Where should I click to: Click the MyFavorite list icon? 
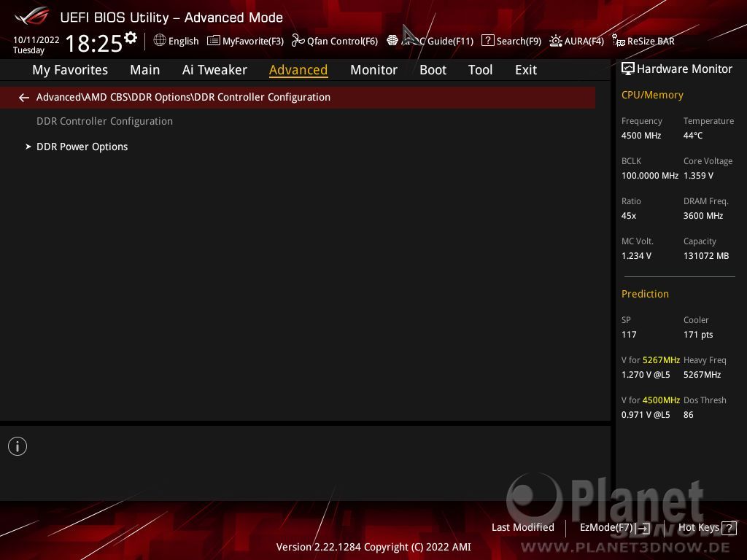click(214, 41)
